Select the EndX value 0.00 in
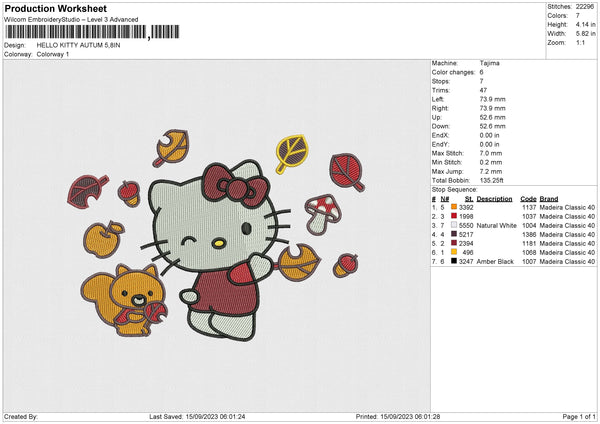This screenshot has height=424, width=600. pyautogui.click(x=489, y=135)
